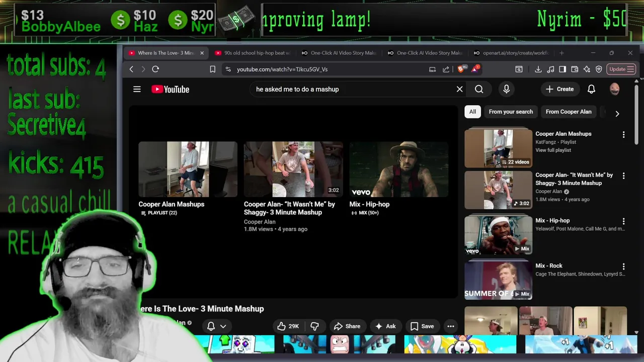Open the YouTube guide hamburger menu

coord(137,89)
